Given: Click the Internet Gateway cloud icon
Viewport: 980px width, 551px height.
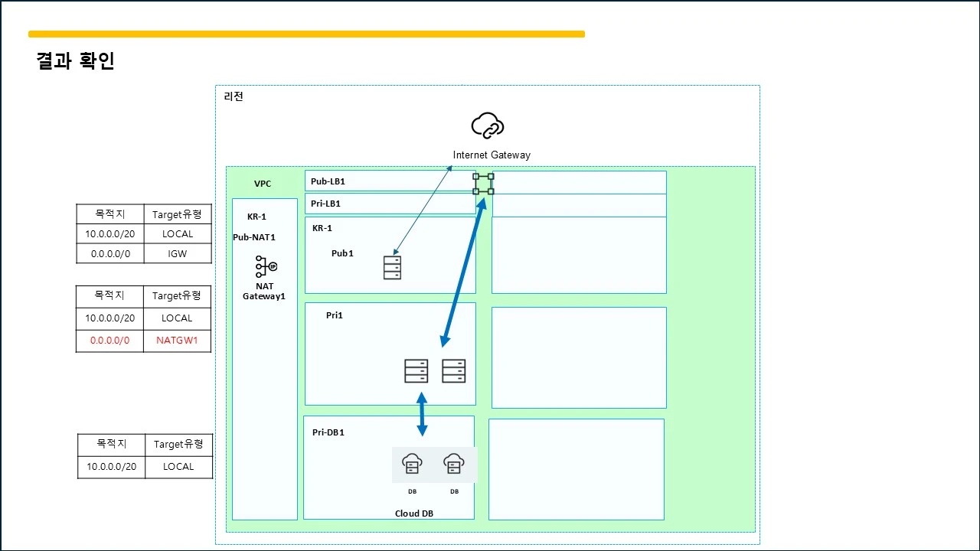Looking at the screenshot, I should pos(488,126).
